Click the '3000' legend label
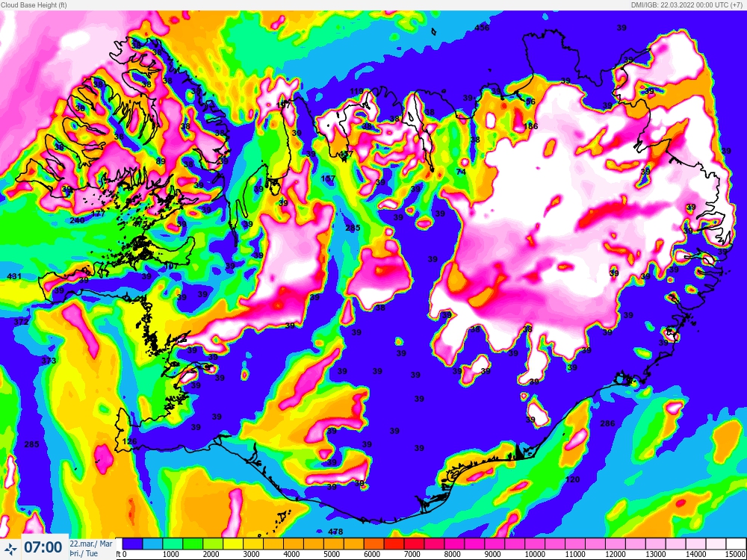 (x=252, y=555)
